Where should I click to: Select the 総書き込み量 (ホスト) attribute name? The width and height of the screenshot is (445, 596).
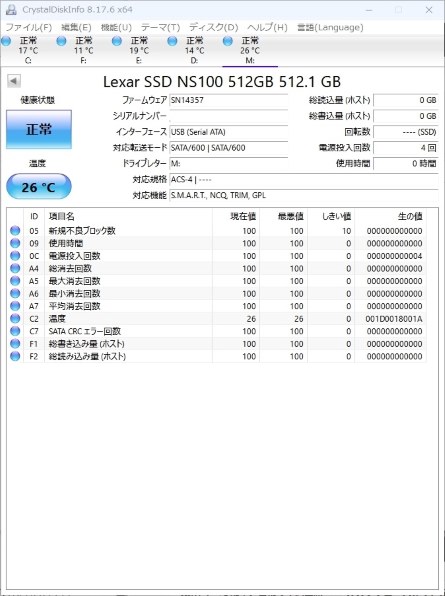[87, 344]
